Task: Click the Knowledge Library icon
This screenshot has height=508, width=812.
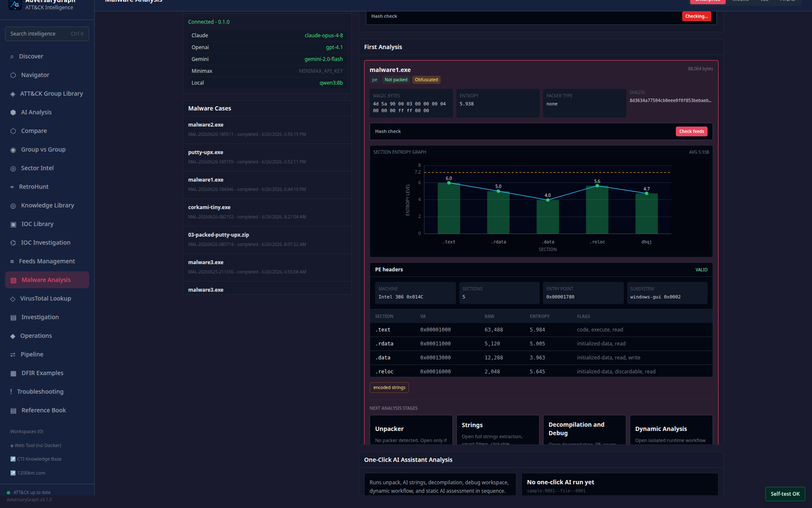Action: point(13,206)
